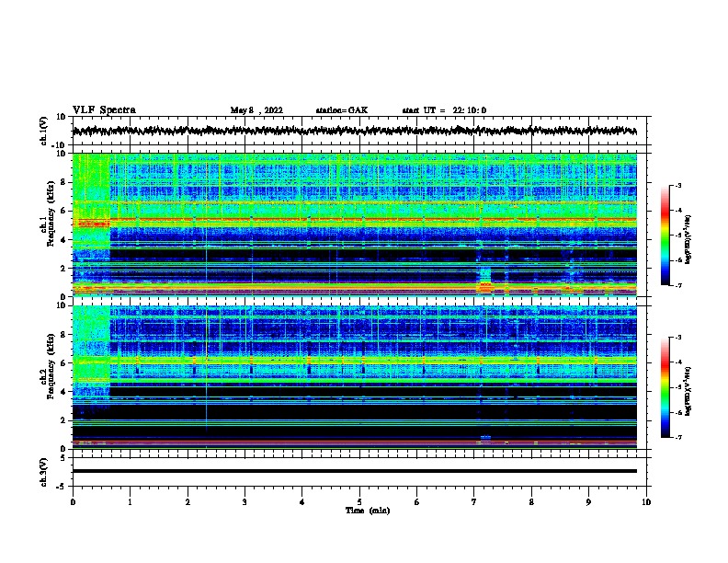Click the '-3' label on ch.1 color bar

pos(677,185)
